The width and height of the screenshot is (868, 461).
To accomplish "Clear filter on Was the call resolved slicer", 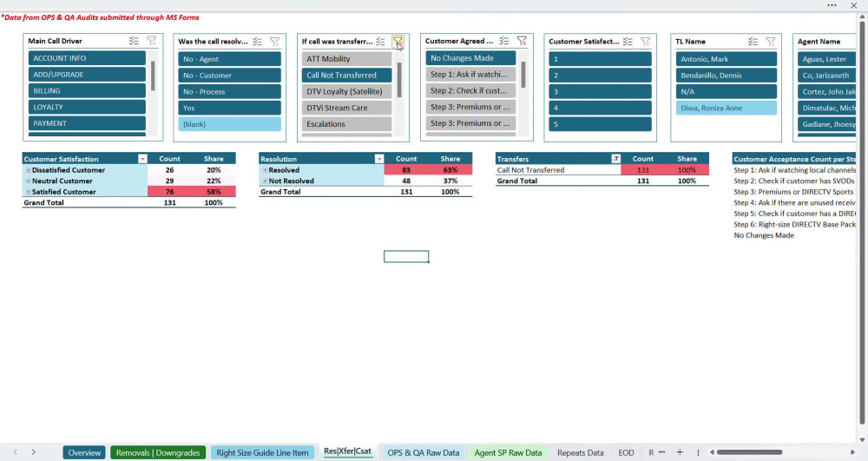I will coord(274,42).
